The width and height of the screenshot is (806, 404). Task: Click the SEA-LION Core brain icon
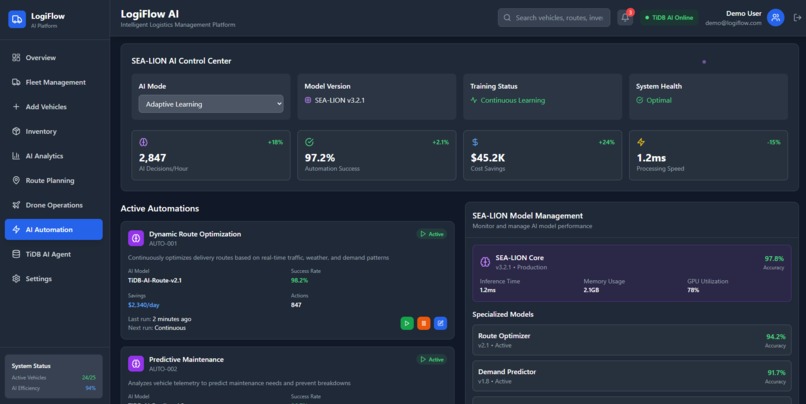click(485, 262)
